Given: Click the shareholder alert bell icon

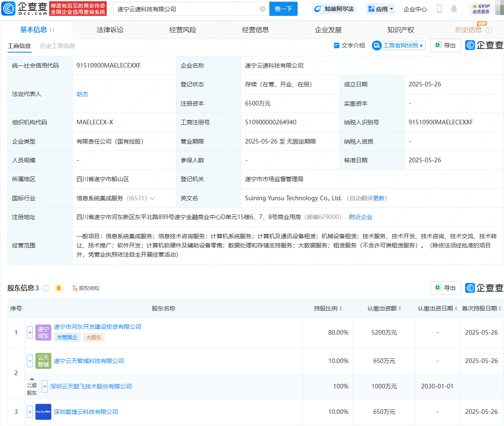Looking at the screenshot, I should [x=59, y=288].
